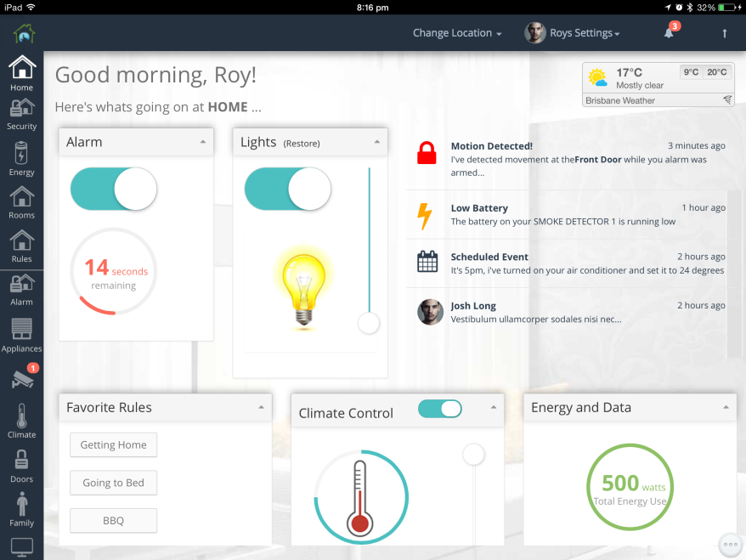
Task: Click Roy's profile photo in top bar
Action: [534, 33]
